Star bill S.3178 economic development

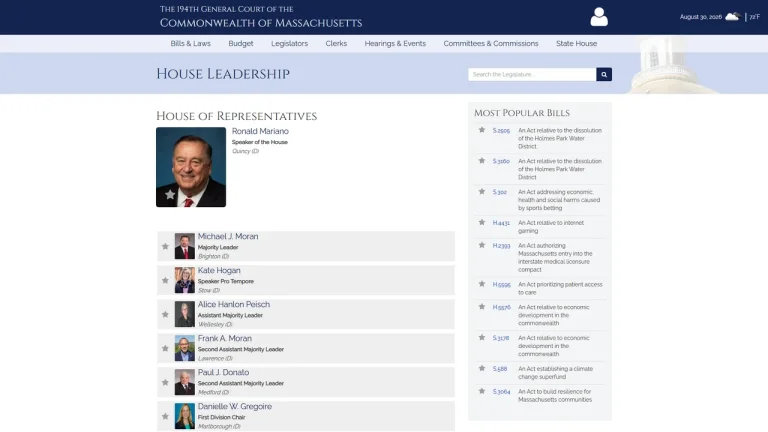click(482, 337)
